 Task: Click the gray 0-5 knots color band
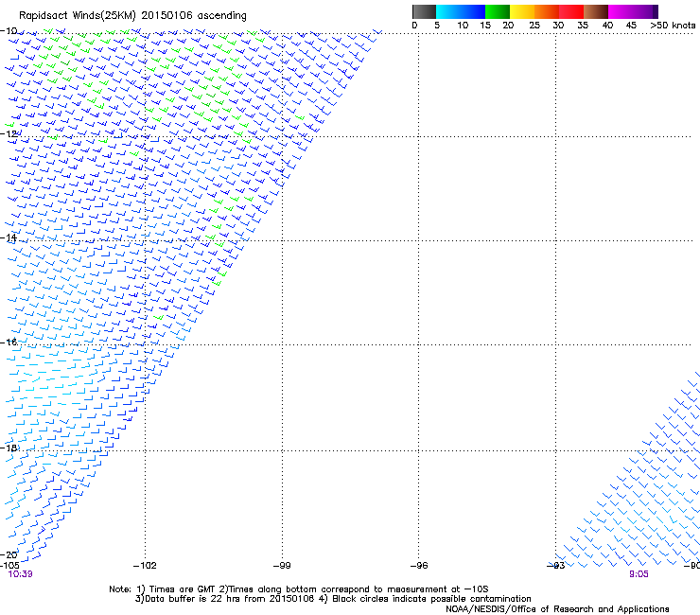pyautogui.click(x=424, y=11)
